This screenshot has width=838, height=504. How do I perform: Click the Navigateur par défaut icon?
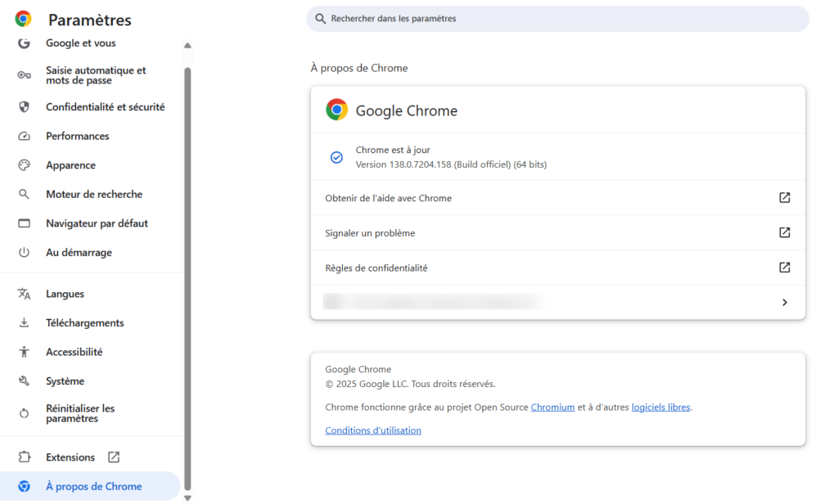click(25, 223)
